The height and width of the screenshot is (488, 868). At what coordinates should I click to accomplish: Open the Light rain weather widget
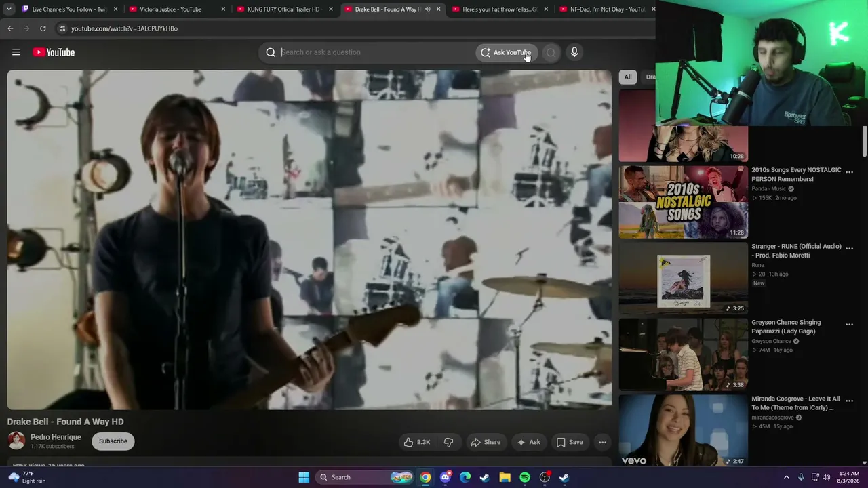tap(28, 477)
